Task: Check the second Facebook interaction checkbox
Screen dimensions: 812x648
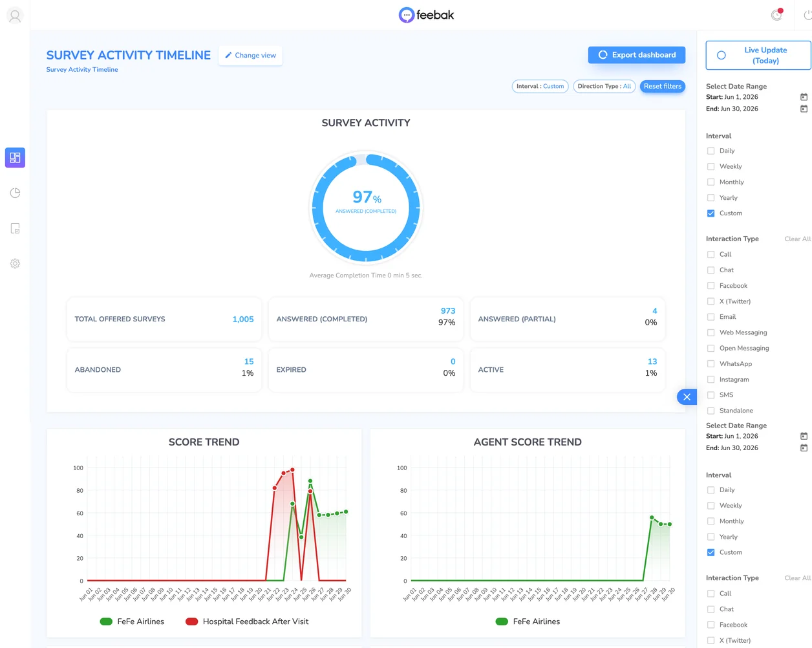Action: tap(711, 625)
